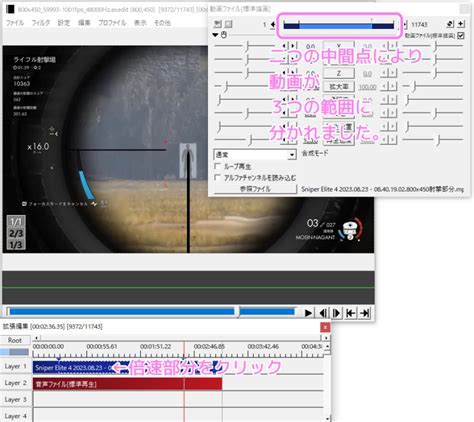Toggle Layer 2 visibility button
The width and height of the screenshot is (474, 422).
15,383
